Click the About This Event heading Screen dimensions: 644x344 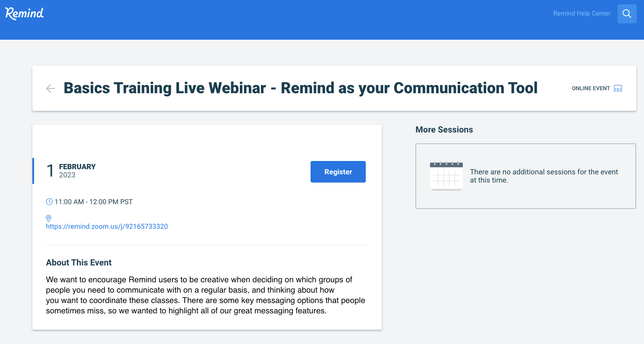(x=79, y=262)
